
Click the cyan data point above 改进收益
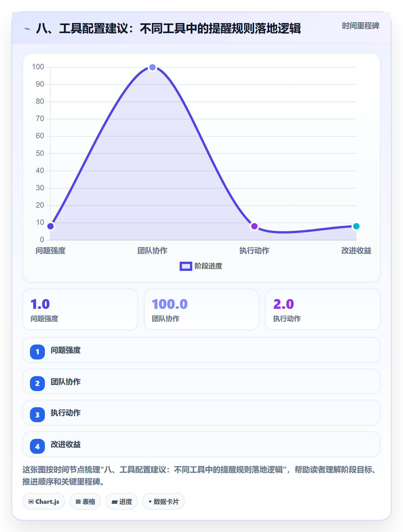356,226
